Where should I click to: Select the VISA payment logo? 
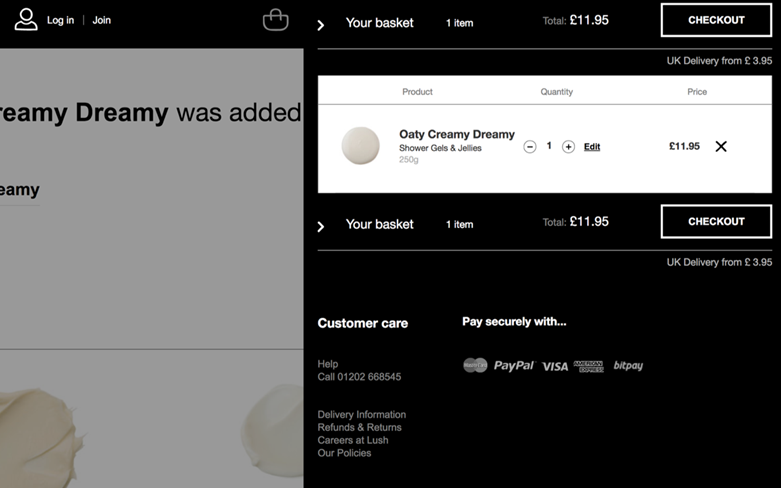coord(555,367)
